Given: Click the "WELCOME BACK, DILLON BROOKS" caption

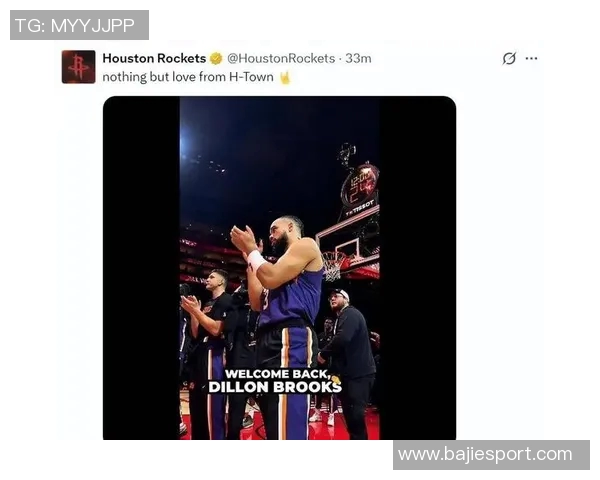Looking at the screenshot, I should pos(276,381).
